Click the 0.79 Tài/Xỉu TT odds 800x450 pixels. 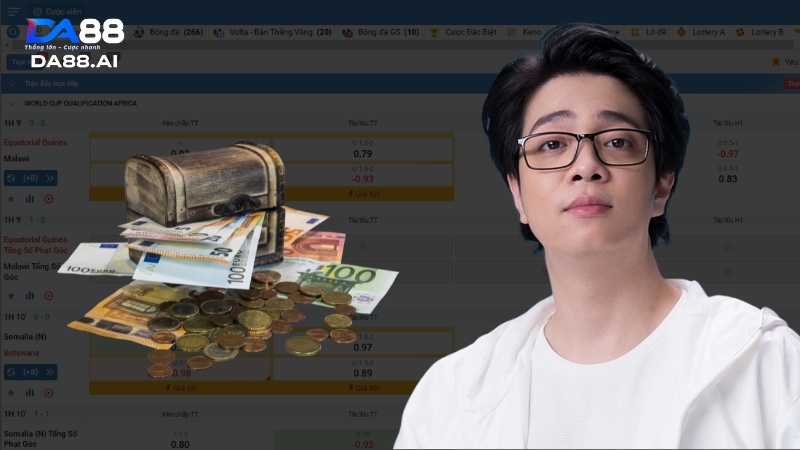tap(363, 154)
